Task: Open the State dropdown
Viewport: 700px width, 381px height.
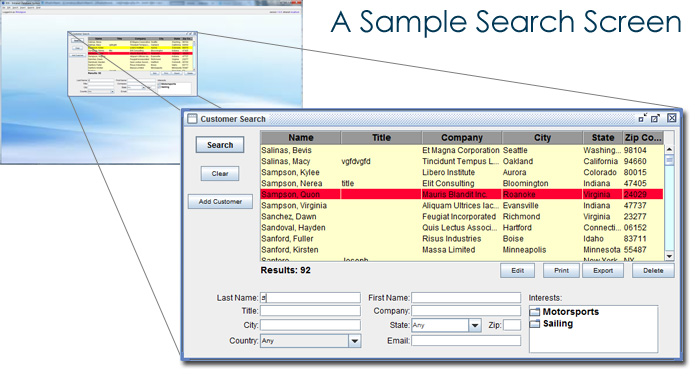Action: click(x=475, y=325)
